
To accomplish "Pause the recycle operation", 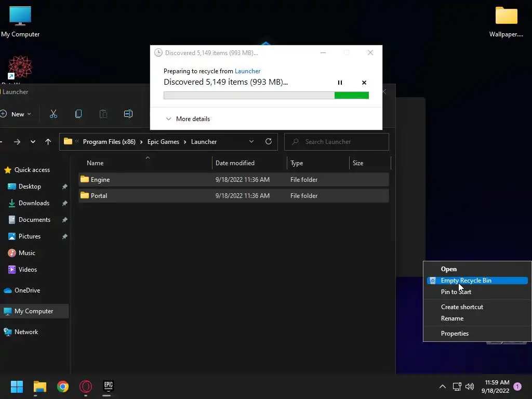I will point(340,83).
